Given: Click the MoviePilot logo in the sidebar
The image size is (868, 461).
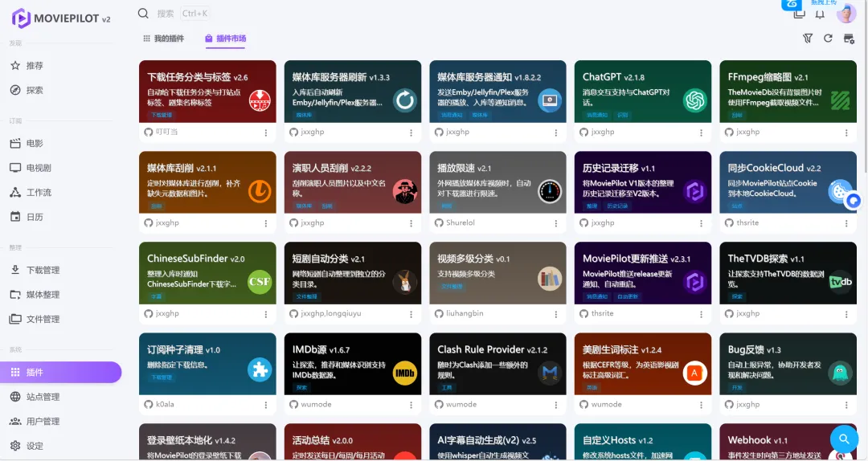Looking at the screenshot, I should [x=61, y=18].
